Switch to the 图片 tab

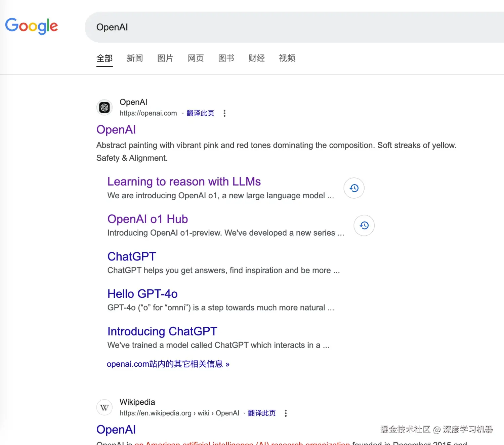(165, 58)
